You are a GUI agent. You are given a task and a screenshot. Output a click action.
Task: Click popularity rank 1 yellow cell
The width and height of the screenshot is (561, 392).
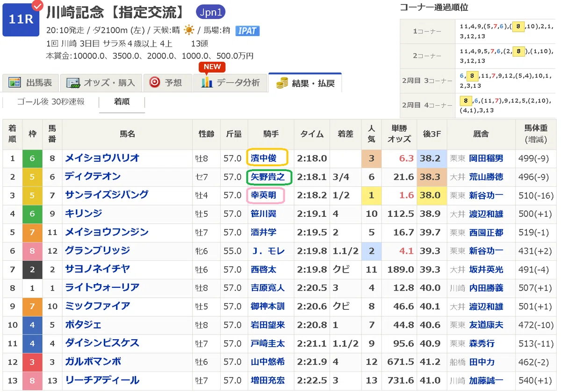pos(371,195)
